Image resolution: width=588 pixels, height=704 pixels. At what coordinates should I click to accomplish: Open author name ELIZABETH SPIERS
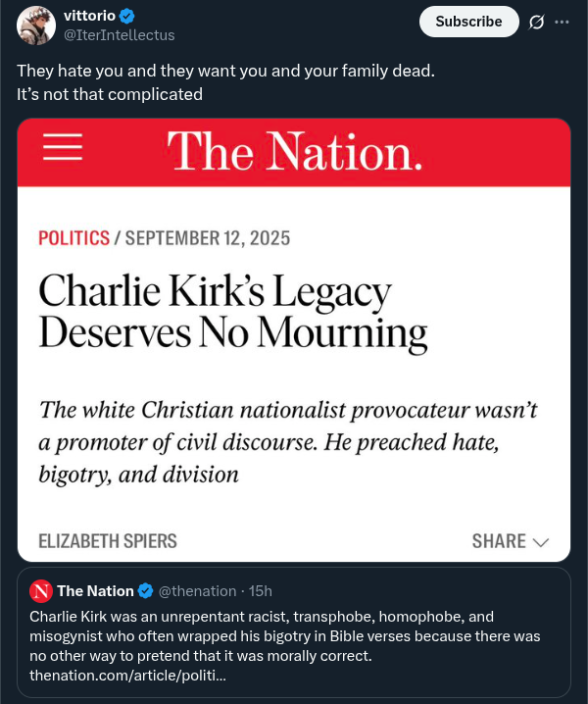(108, 541)
